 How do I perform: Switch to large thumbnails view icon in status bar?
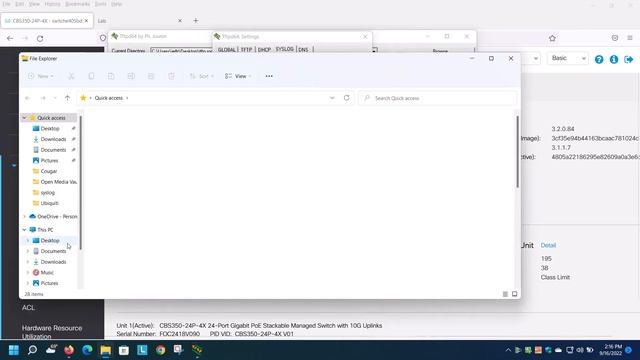tap(514, 294)
